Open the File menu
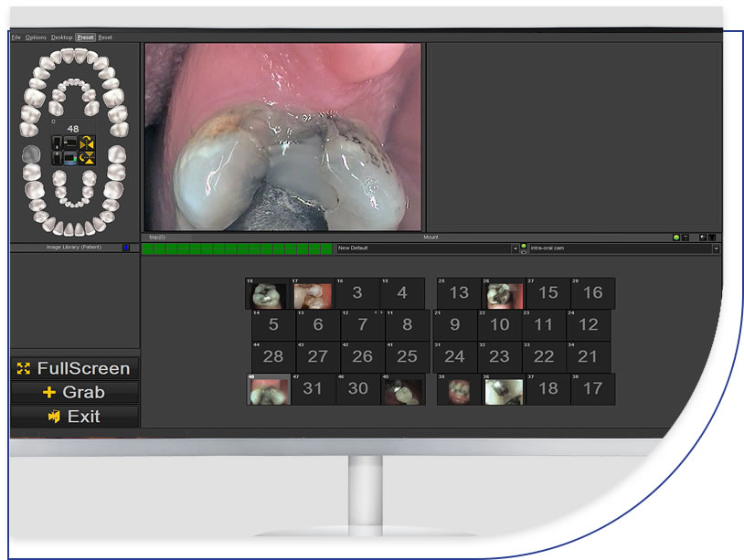744x560 pixels. (16, 37)
